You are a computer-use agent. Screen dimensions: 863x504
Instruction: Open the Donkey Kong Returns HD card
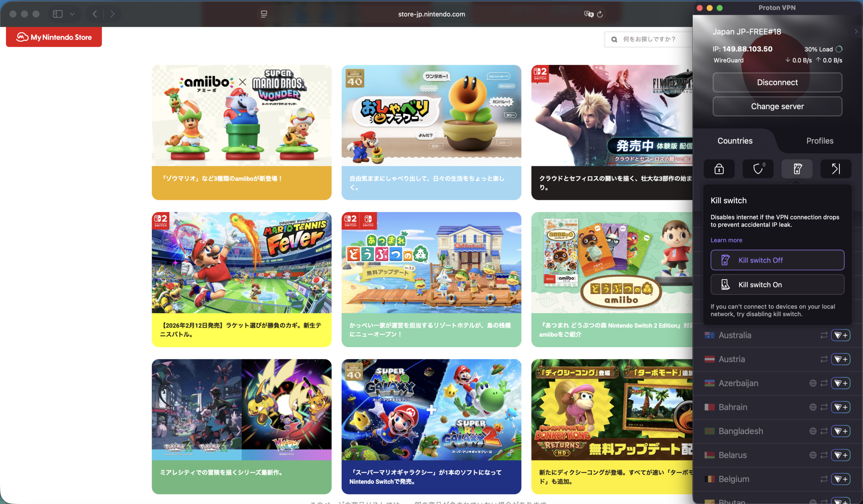[x=612, y=426]
